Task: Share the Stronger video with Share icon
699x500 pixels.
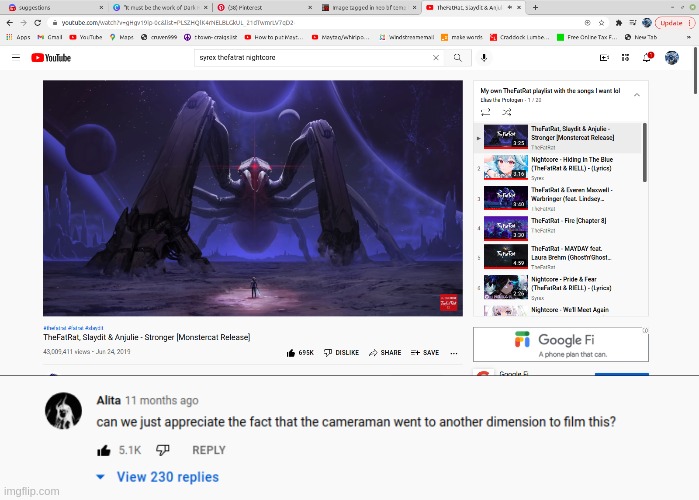Action: tap(385, 352)
